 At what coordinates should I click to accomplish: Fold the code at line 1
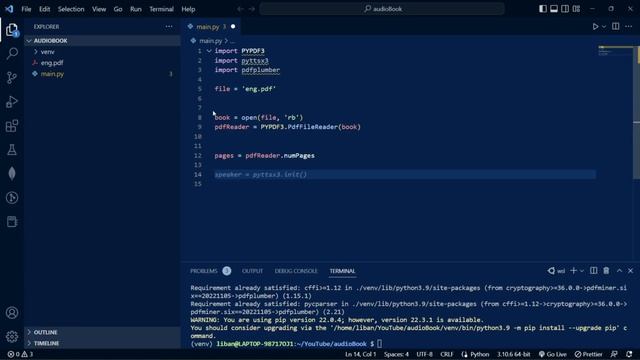pos(209,51)
